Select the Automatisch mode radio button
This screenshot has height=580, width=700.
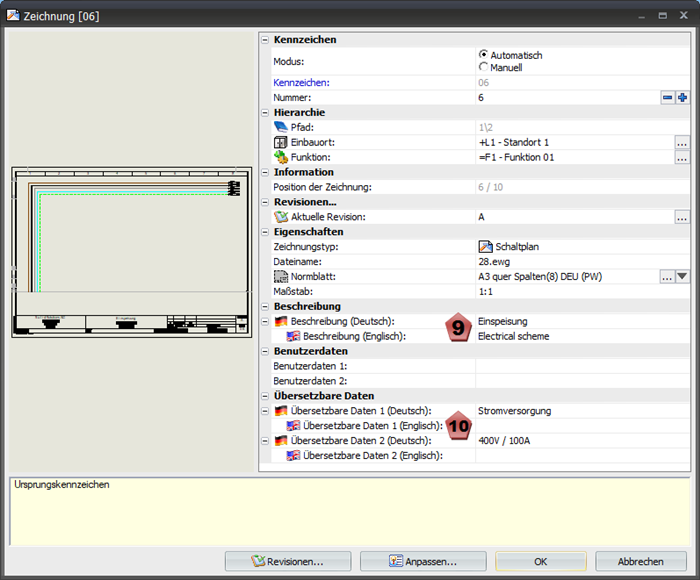point(484,55)
